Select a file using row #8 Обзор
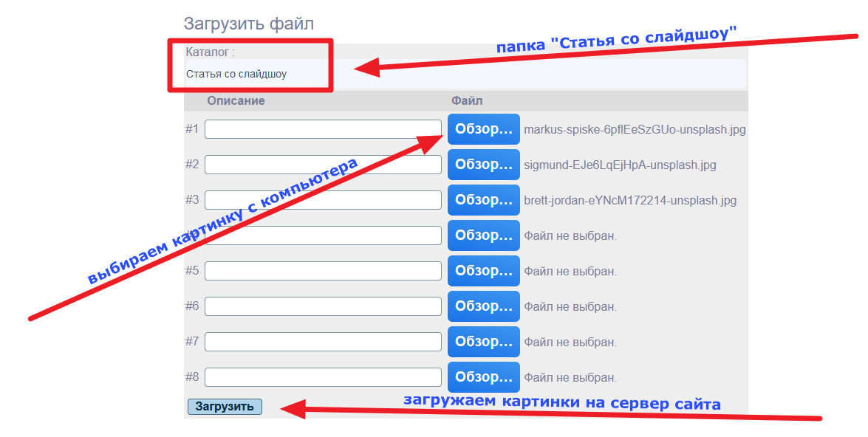 [x=483, y=377]
